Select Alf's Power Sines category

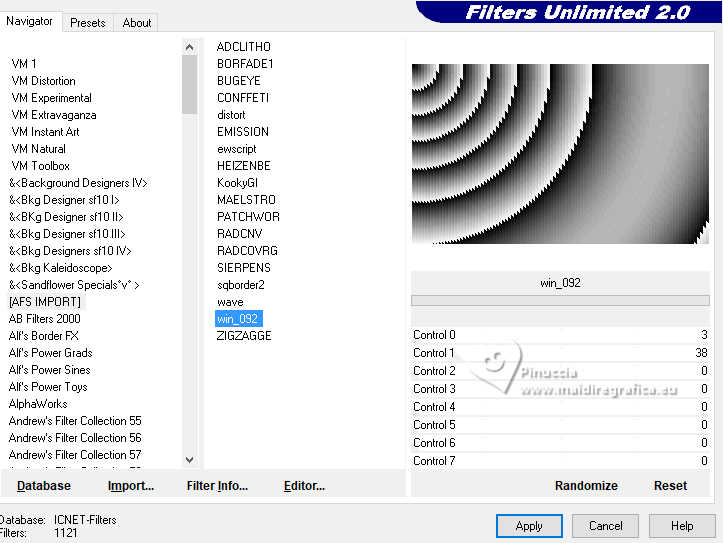(49, 370)
